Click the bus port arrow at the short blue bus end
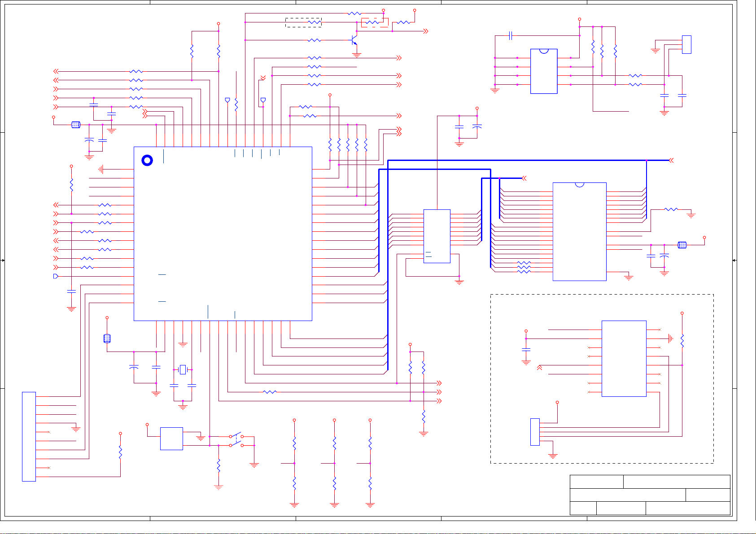The image size is (756, 534). (x=524, y=178)
